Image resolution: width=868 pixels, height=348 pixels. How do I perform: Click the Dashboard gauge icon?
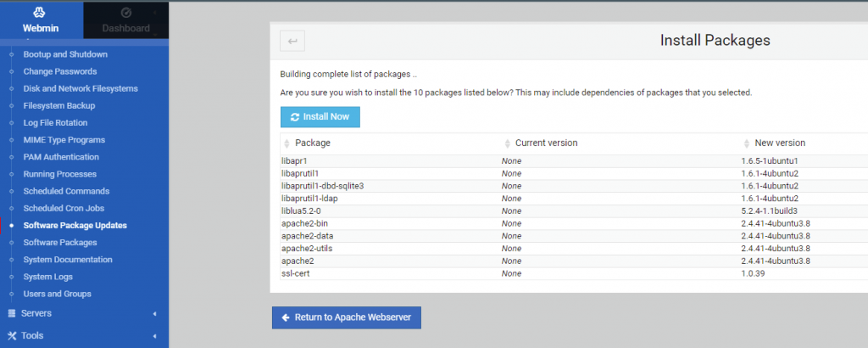tap(125, 13)
